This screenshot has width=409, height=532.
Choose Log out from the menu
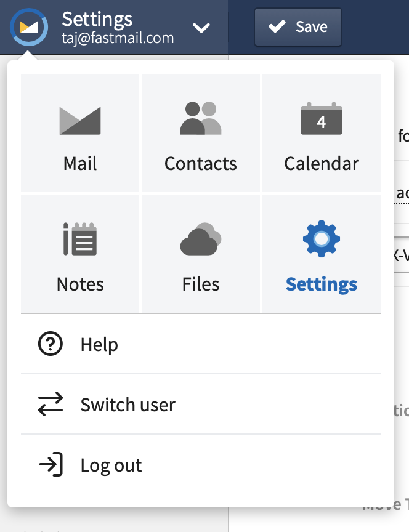coord(201,464)
